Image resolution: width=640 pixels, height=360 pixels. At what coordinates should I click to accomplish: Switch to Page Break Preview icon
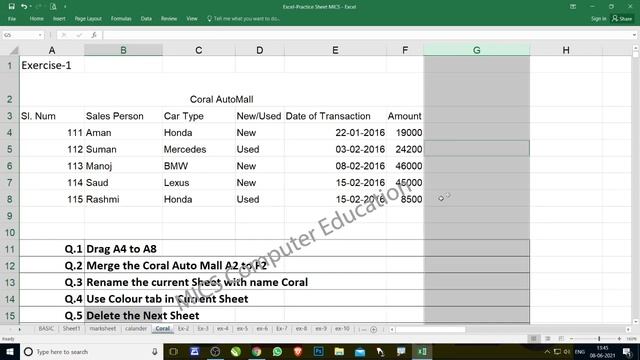point(561,339)
